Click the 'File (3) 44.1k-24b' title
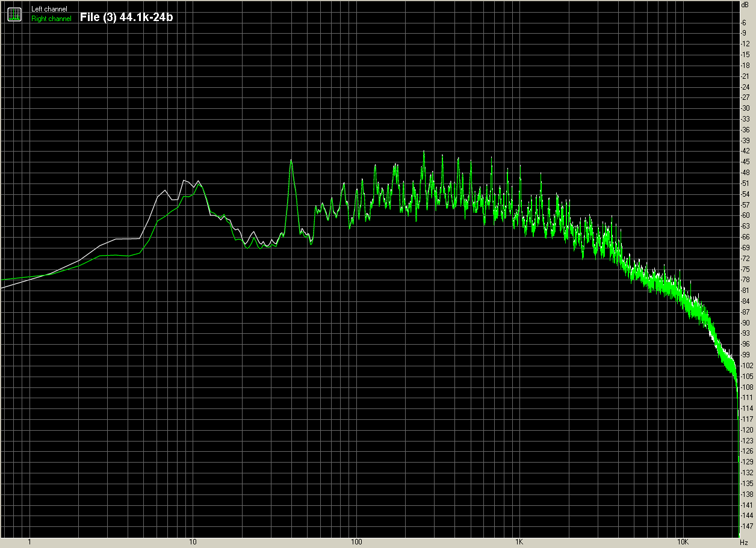Screen dimensions: 756x548 (x=126, y=17)
